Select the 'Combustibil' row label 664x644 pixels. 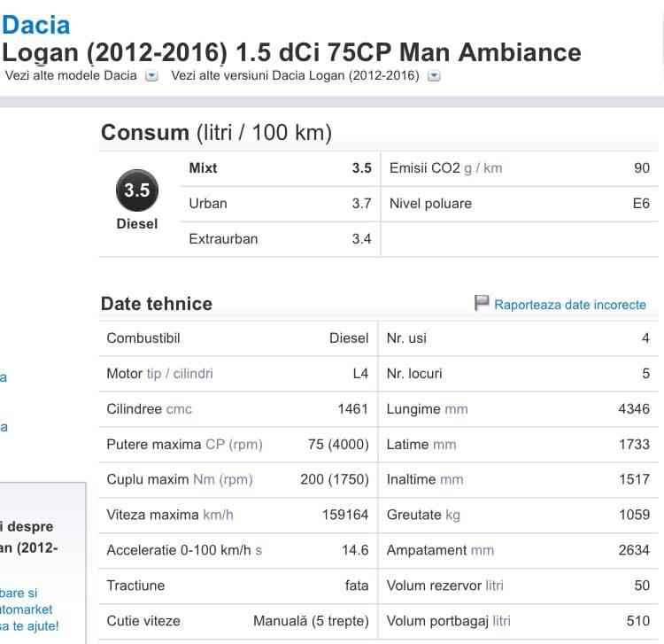point(143,338)
